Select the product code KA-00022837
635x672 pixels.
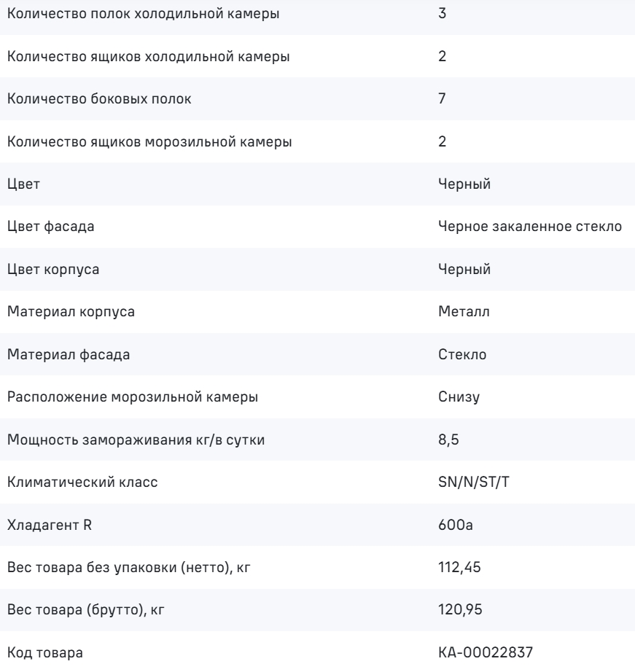click(486, 653)
